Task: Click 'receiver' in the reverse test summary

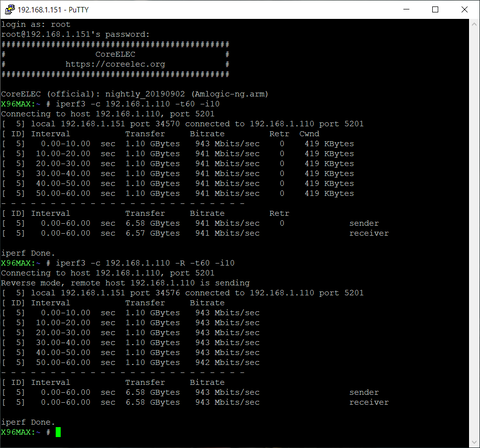Action: click(x=369, y=402)
